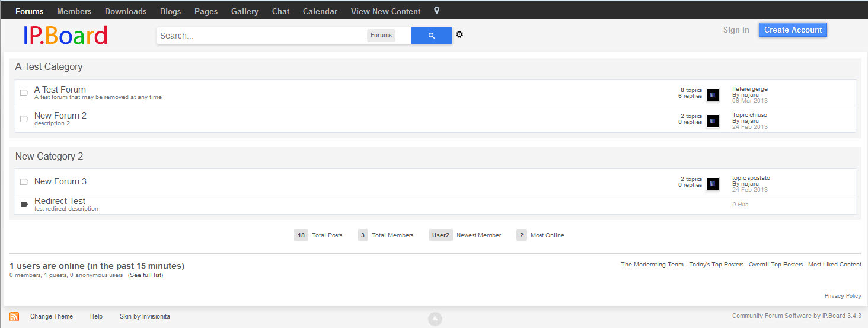Click into the Search text field
Screen dimensions: 868x328
[261, 36]
